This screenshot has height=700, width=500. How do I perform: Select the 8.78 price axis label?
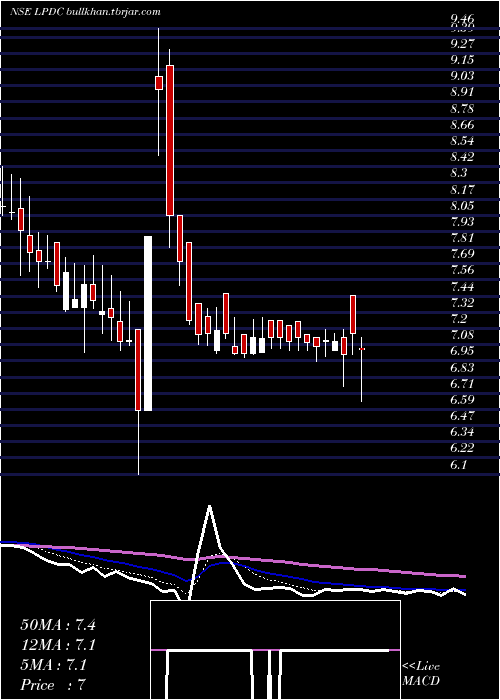coord(462,109)
